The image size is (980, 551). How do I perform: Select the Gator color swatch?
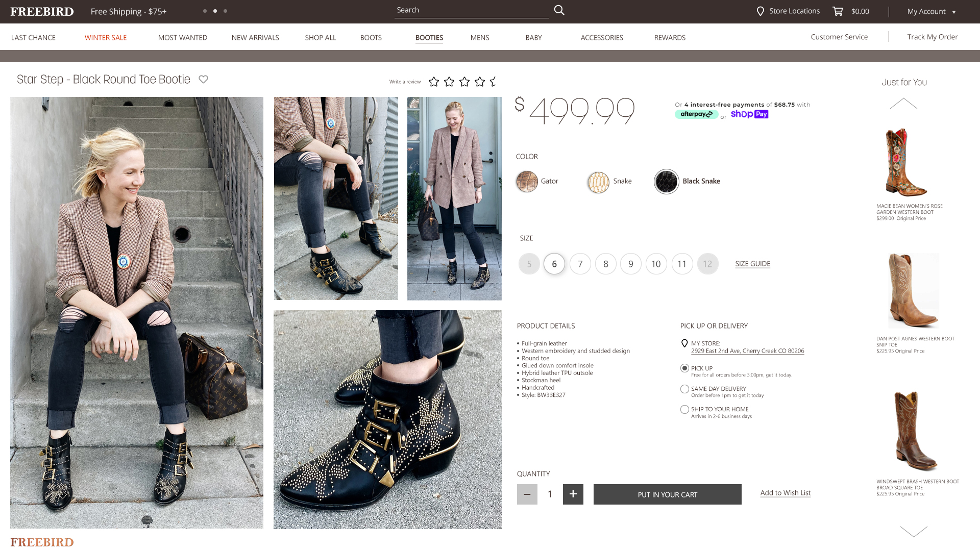point(527,181)
